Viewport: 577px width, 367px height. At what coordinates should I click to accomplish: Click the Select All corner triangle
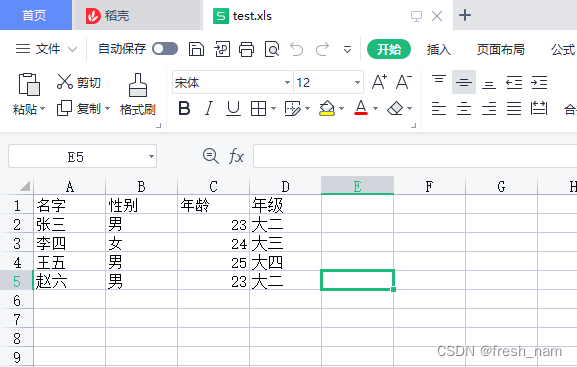pyautogui.click(x=25, y=186)
